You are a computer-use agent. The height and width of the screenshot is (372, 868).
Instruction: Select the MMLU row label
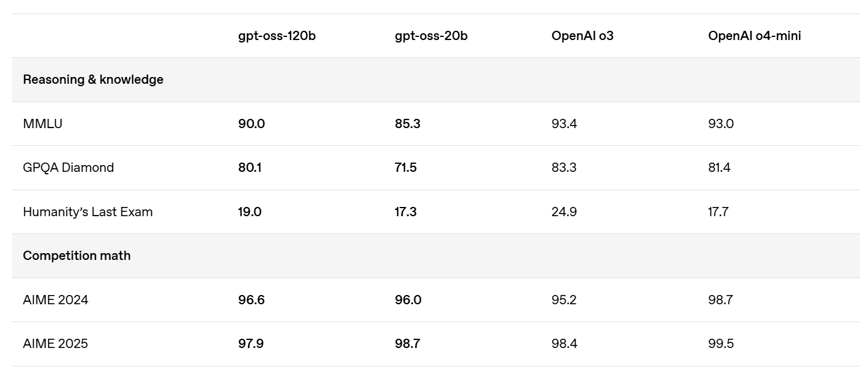tap(42, 124)
